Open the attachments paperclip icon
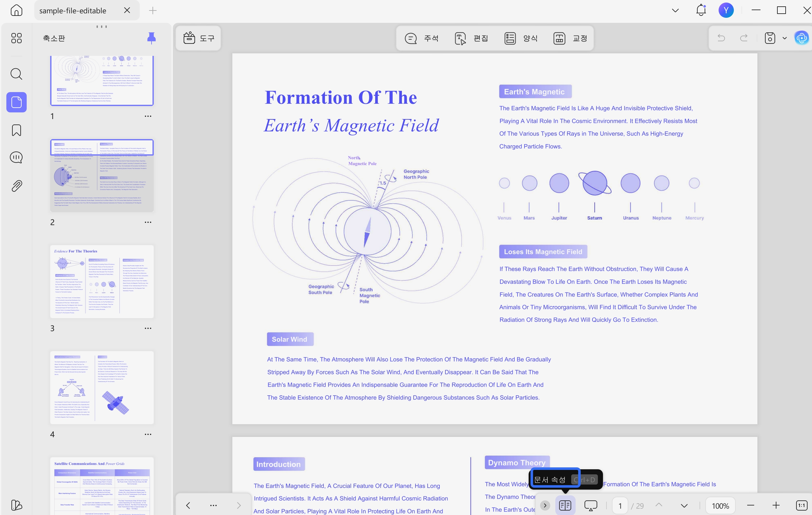The height and width of the screenshot is (515, 812). (x=16, y=186)
